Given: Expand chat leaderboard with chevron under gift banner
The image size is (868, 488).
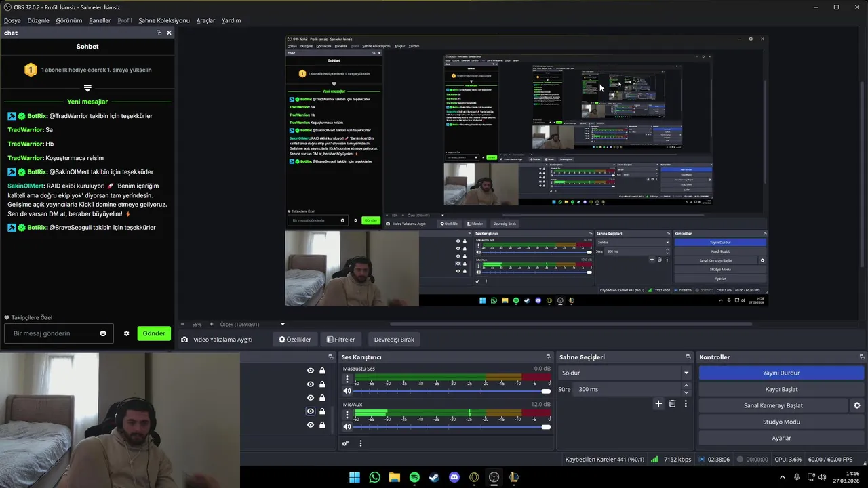Looking at the screenshot, I should click(87, 88).
